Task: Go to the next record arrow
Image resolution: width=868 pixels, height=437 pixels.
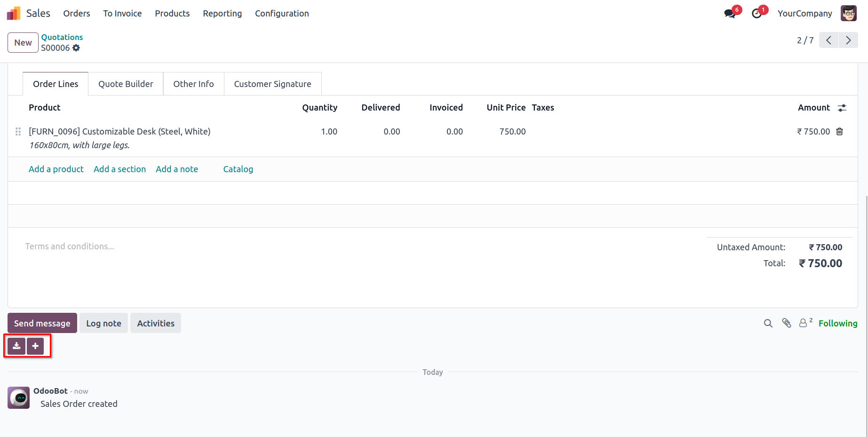Action: tap(848, 40)
